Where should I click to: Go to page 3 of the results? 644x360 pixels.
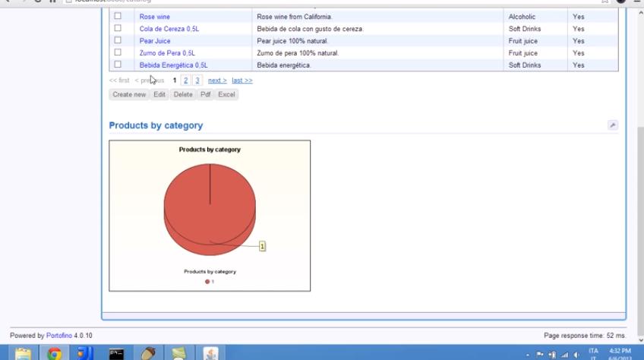coord(197,81)
